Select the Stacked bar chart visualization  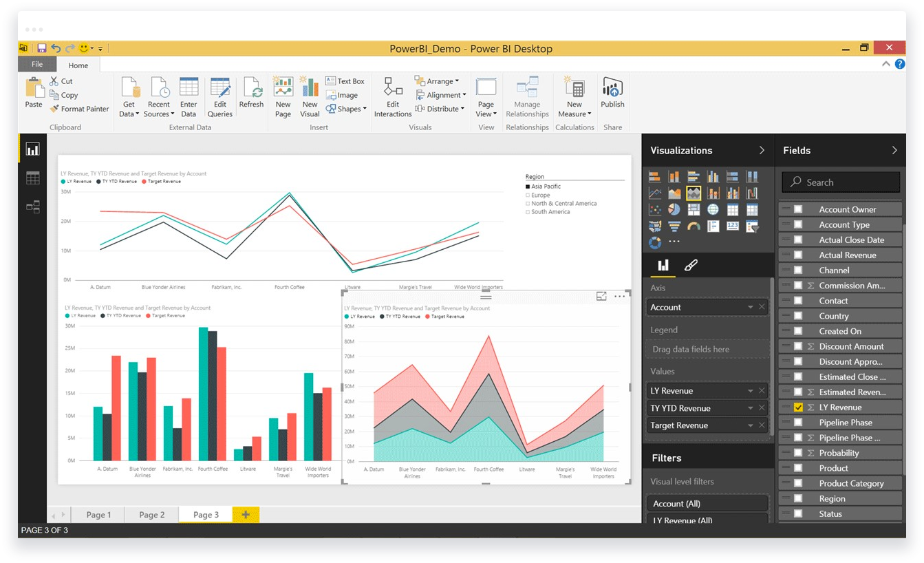point(654,177)
